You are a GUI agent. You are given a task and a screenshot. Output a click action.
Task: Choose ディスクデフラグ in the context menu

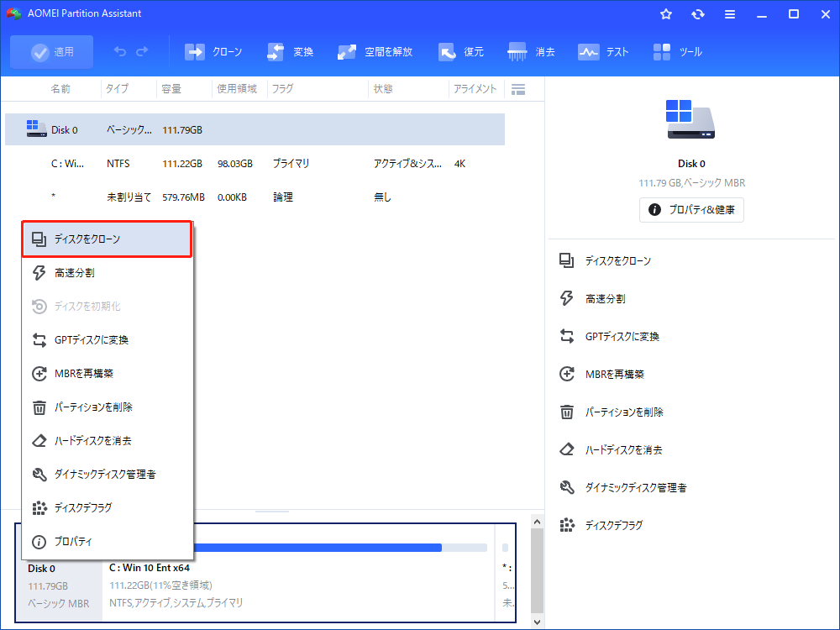click(x=108, y=508)
